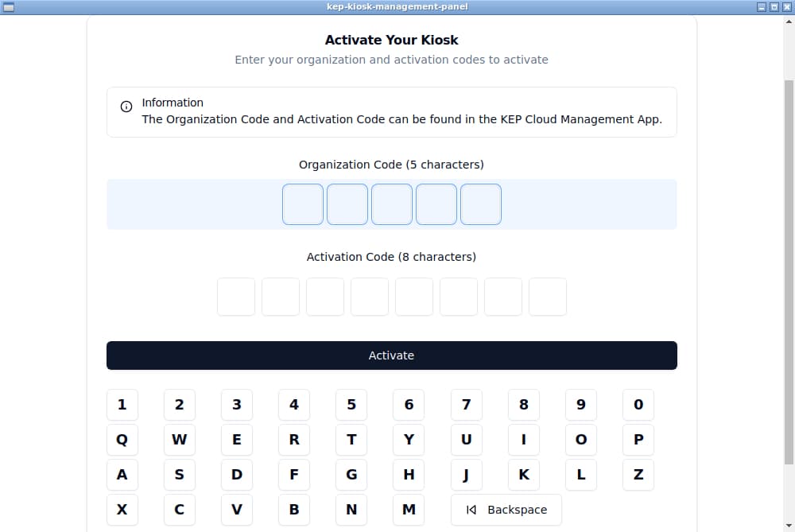Focus the third Organization Code box
The image size is (795, 532).
click(x=392, y=204)
